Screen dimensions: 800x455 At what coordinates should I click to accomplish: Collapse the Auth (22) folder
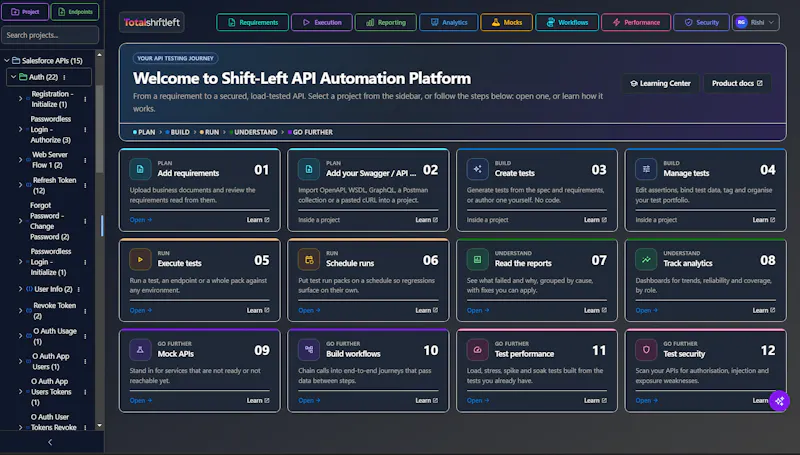(x=13, y=78)
